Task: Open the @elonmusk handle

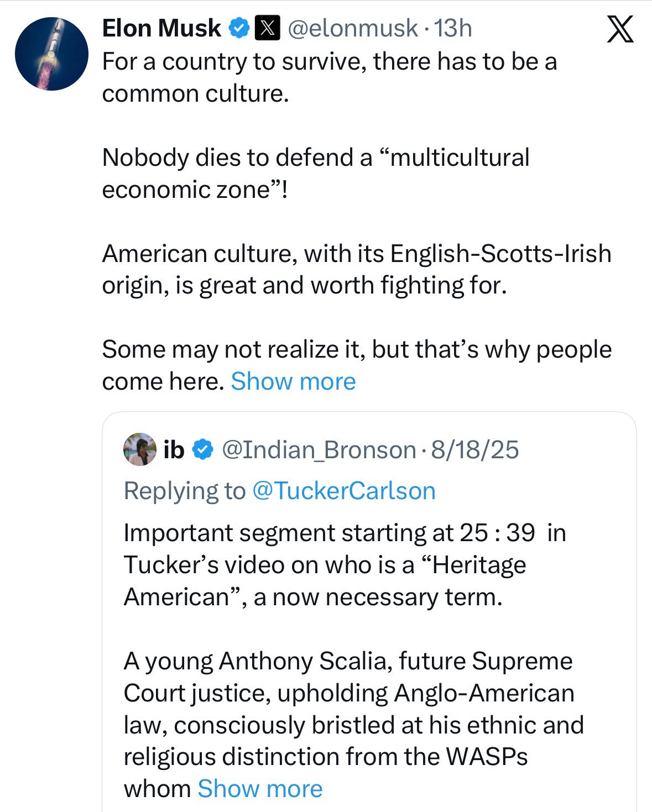Action: click(x=352, y=28)
